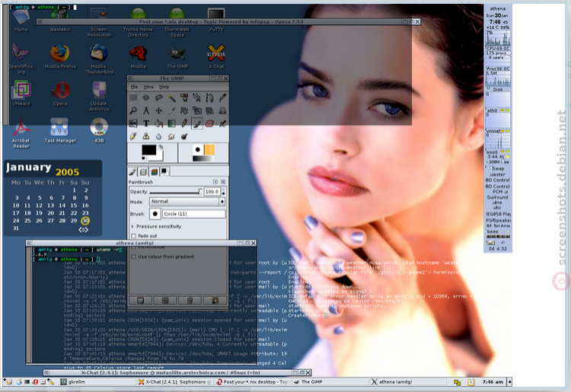Screen dimensions: 571x392
Task: Select the Crop knife tool
Action: 171,110
